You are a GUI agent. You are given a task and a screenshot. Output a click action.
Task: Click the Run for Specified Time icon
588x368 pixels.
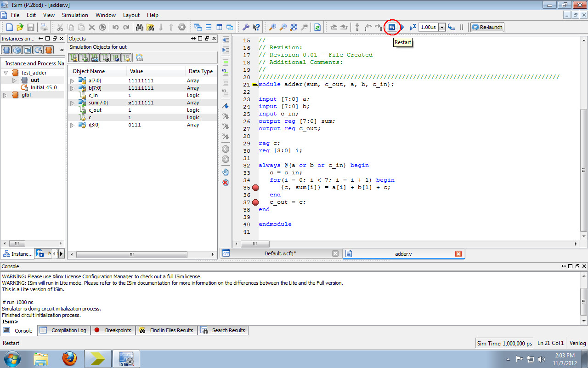tap(413, 27)
